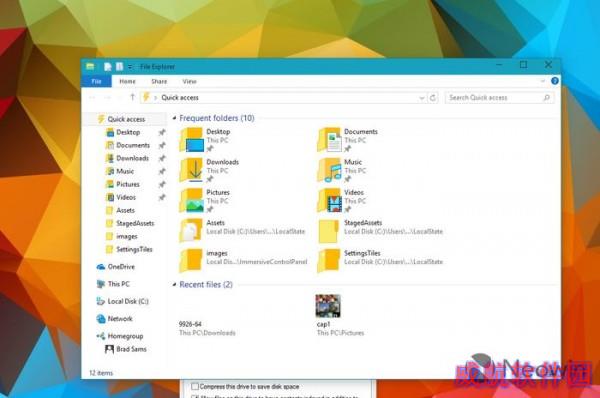Viewport: 600px width, 398px height.
Task: Collapse the Recent files group
Action: pos(174,284)
